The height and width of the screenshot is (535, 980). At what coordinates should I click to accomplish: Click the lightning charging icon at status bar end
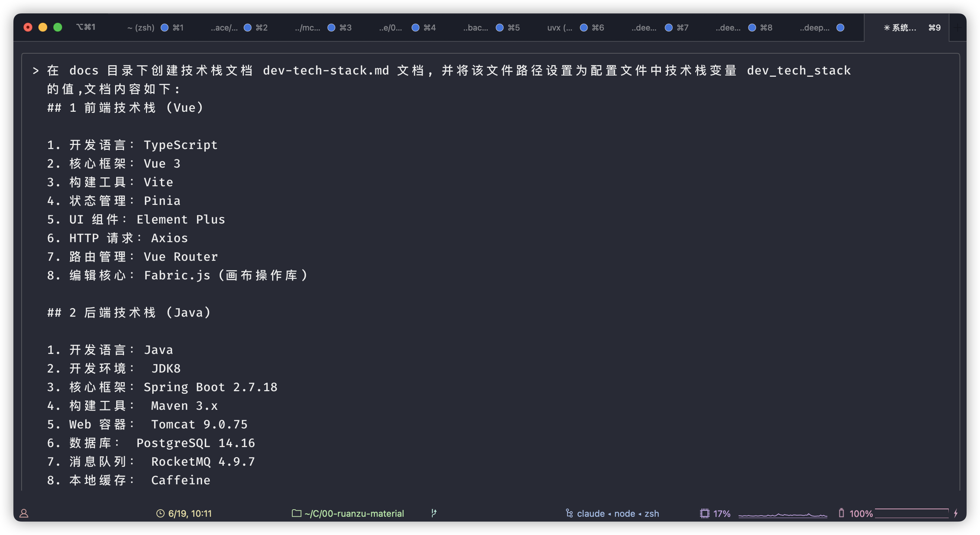tap(956, 513)
